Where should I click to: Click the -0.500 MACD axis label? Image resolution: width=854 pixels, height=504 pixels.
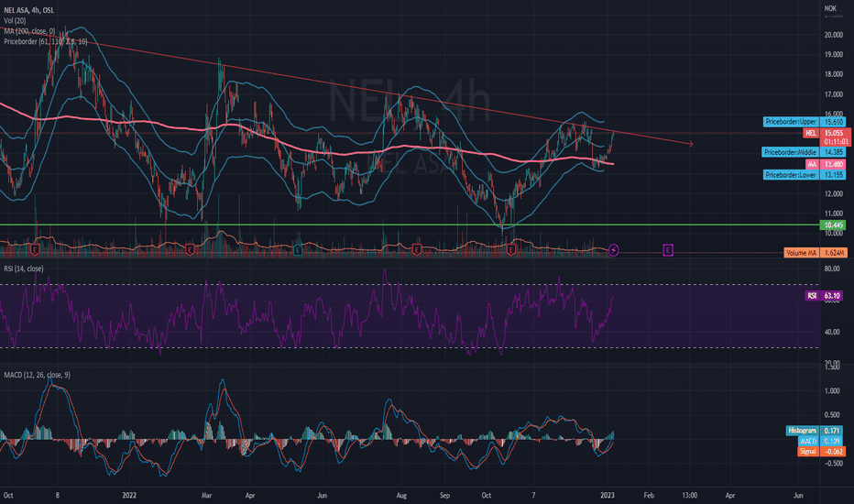click(x=832, y=464)
